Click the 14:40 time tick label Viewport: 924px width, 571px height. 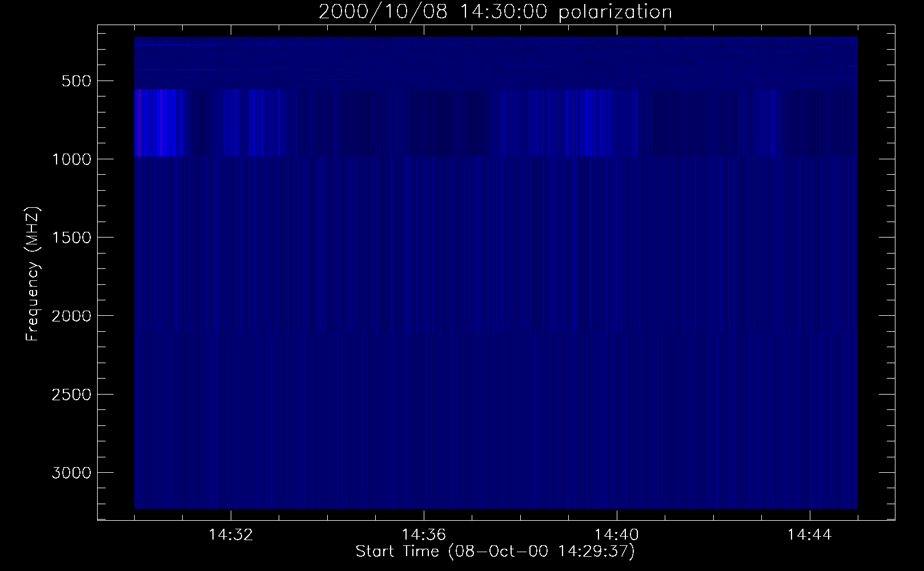tap(617, 535)
